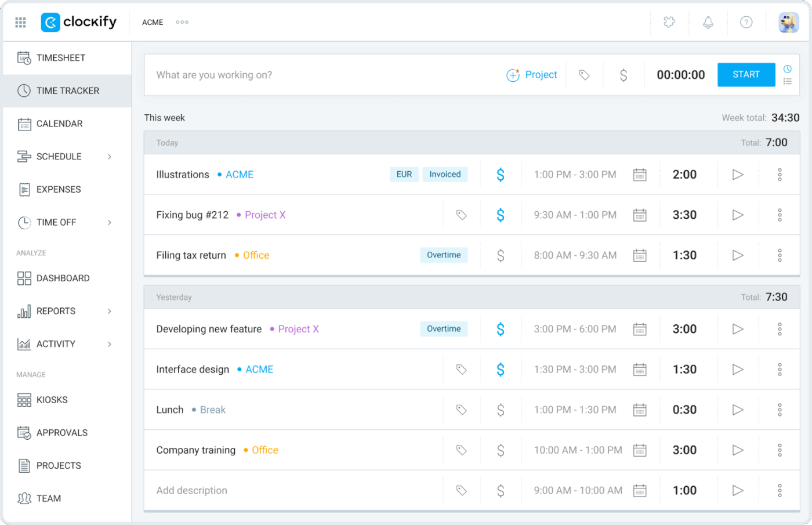Go to the Dashboard from the sidebar
This screenshot has height=525, width=812.
click(60, 278)
